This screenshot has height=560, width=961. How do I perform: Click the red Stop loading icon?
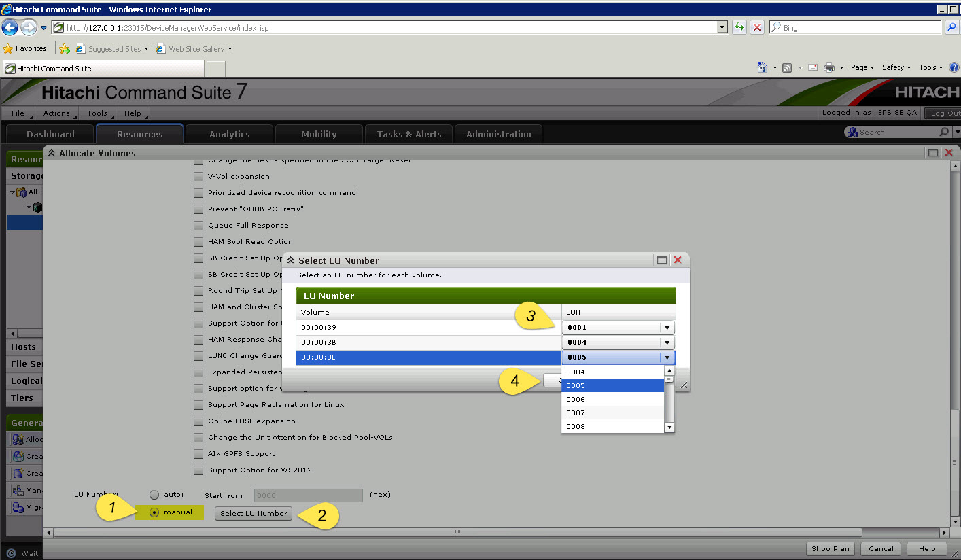tap(757, 28)
